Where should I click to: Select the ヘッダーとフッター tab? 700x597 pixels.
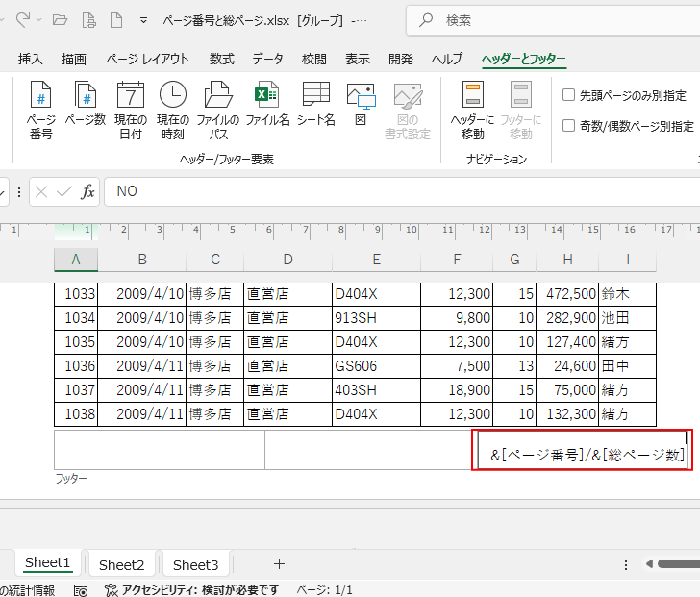[x=524, y=59]
